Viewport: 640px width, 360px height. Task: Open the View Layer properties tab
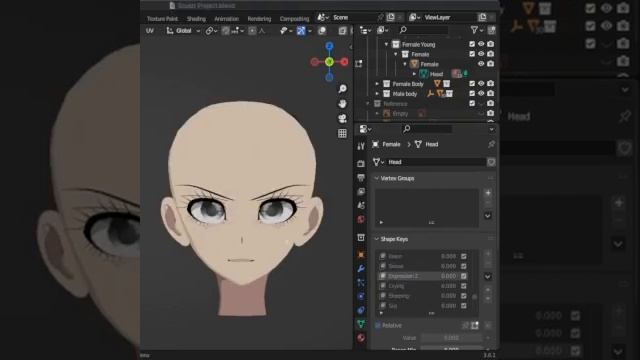[361, 191]
